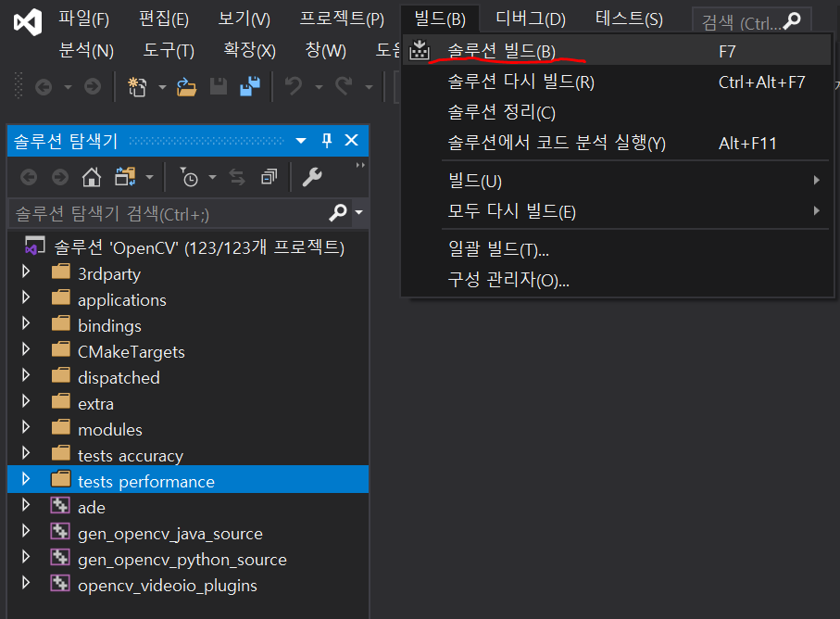The width and height of the screenshot is (840, 619).
Task: Open the 확장(X) menu
Action: point(250,50)
